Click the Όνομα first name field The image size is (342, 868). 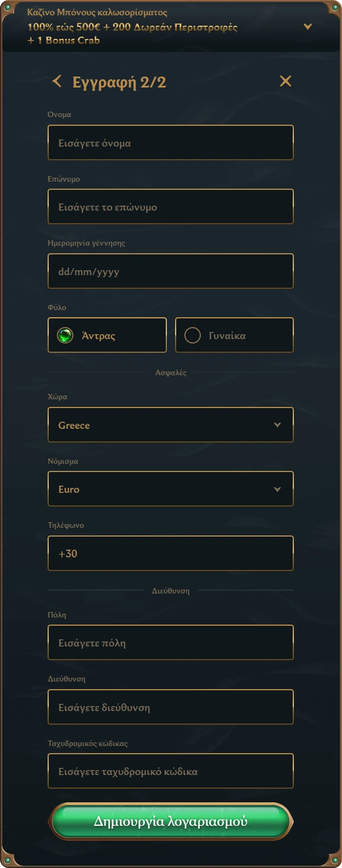point(171,143)
